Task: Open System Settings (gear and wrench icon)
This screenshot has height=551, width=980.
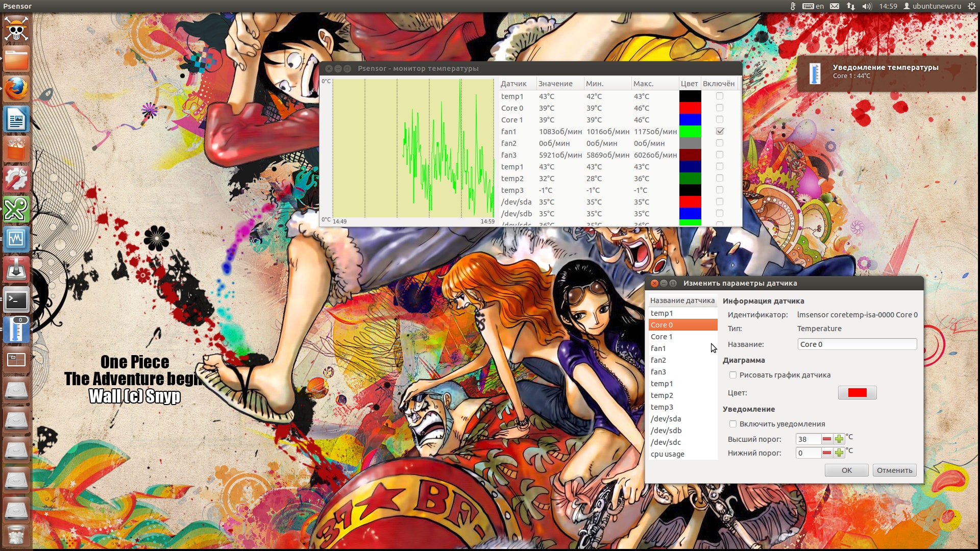Action: pyautogui.click(x=16, y=180)
